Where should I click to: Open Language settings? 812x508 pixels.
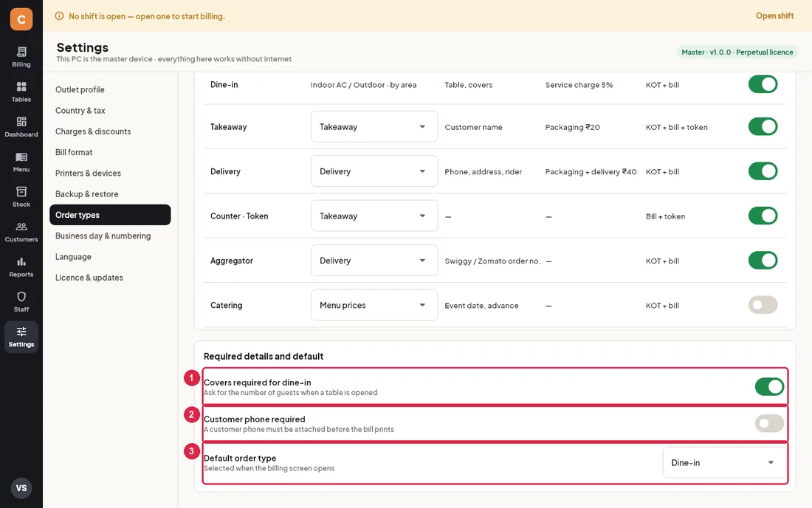click(110, 257)
